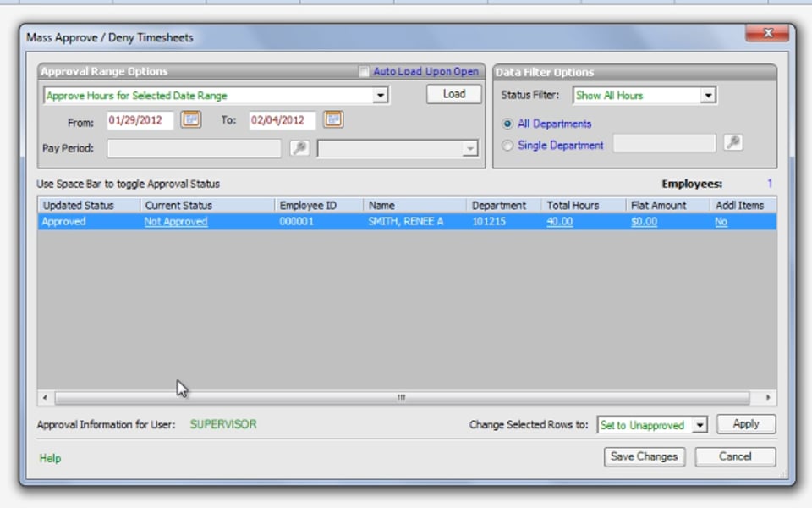Screen dimensions: 812x508
Task: Sort by the Name column header
Action: (x=414, y=205)
